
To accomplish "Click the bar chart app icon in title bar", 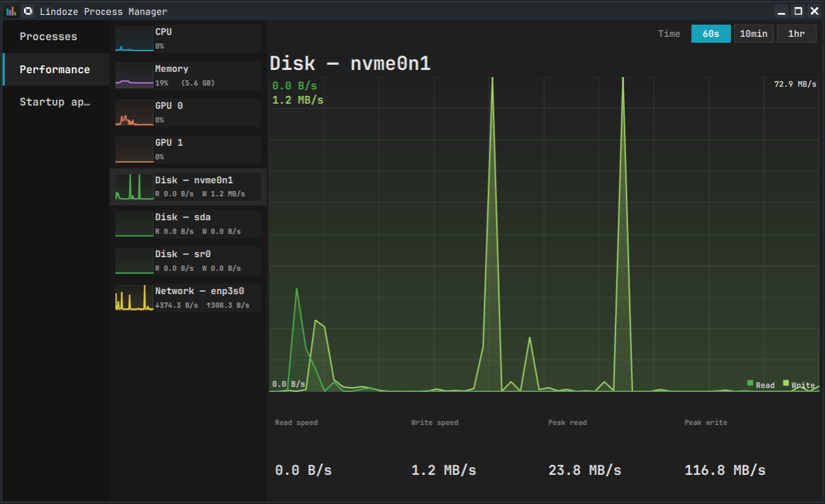I will [x=11, y=11].
